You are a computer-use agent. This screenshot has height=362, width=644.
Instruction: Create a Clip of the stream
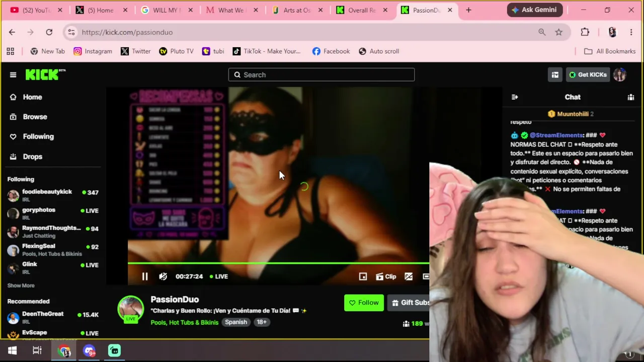pyautogui.click(x=386, y=277)
